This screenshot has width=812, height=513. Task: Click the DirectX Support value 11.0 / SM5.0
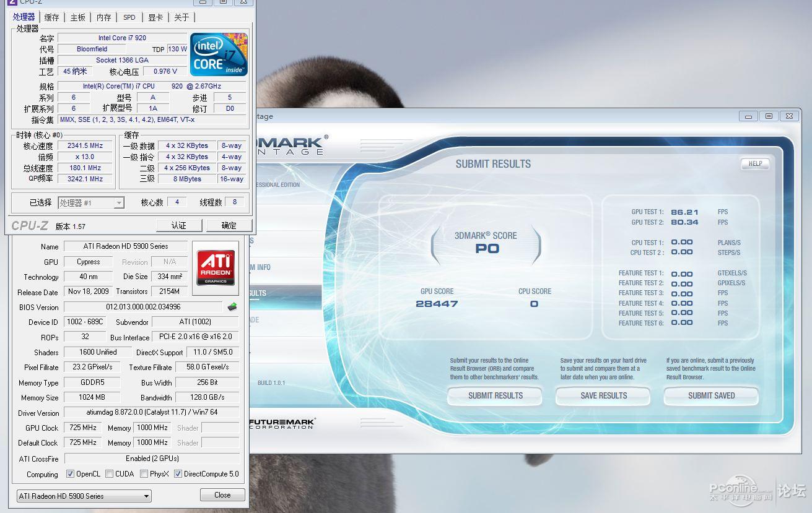click(212, 352)
